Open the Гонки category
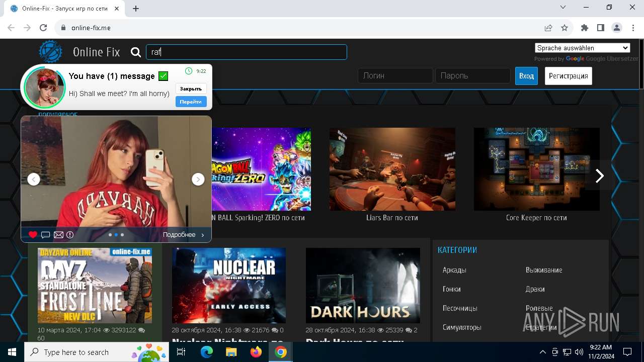The width and height of the screenshot is (644, 362). (451, 289)
